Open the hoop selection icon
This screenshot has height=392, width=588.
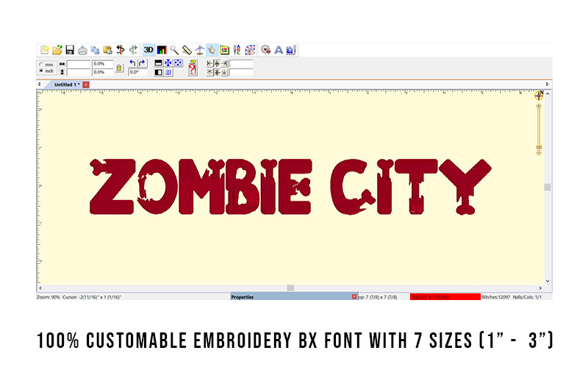coord(225,50)
